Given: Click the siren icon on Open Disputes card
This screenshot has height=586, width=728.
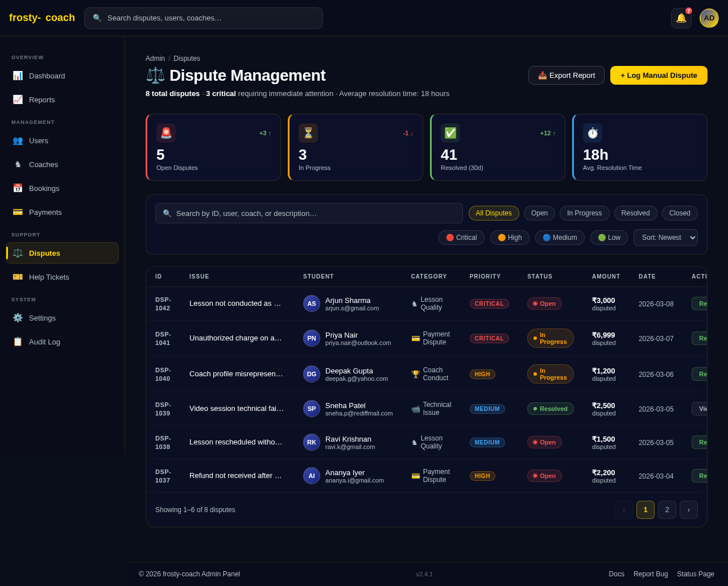Looking at the screenshot, I should tap(166, 133).
